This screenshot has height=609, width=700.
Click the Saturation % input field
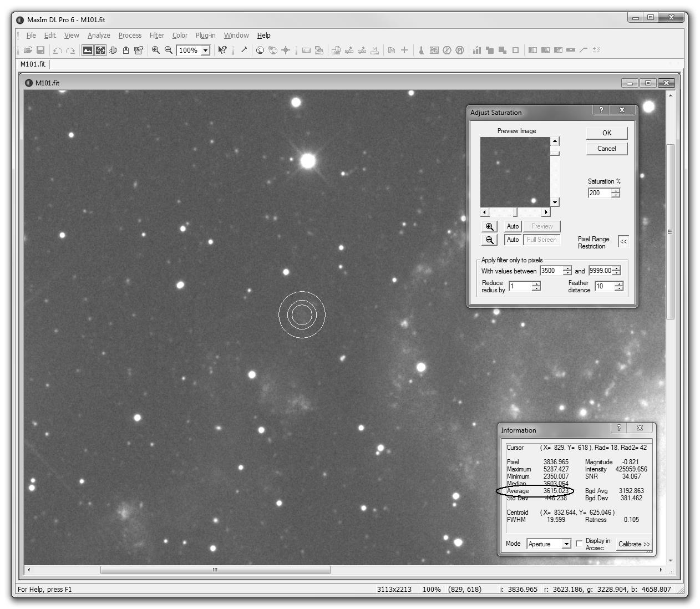tap(599, 193)
